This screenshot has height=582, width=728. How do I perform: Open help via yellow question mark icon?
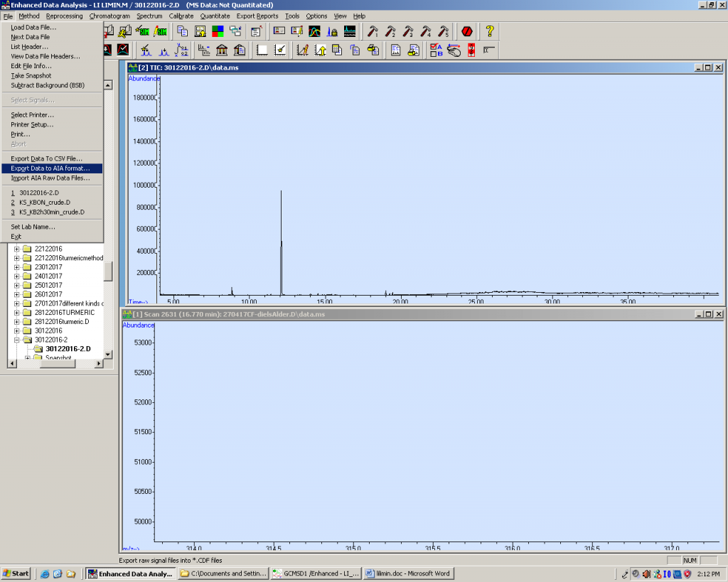coord(489,31)
